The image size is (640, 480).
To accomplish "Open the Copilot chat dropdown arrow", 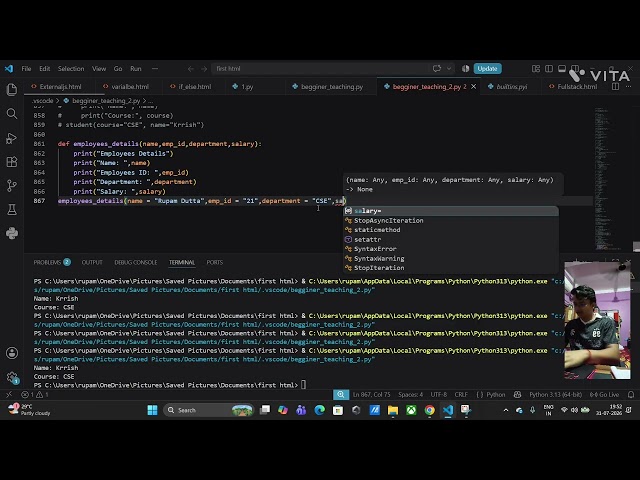I will [449, 69].
